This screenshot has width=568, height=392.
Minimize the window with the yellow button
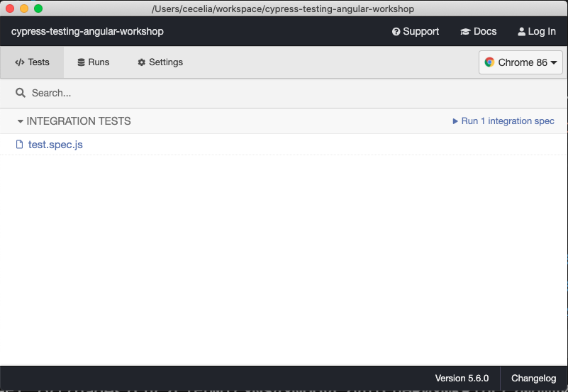tap(24, 9)
